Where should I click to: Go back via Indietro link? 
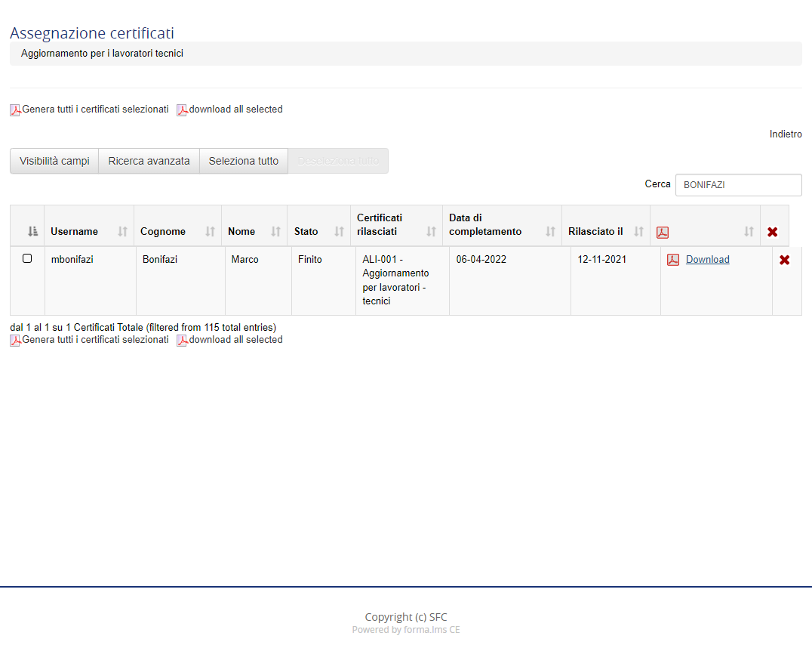point(785,134)
